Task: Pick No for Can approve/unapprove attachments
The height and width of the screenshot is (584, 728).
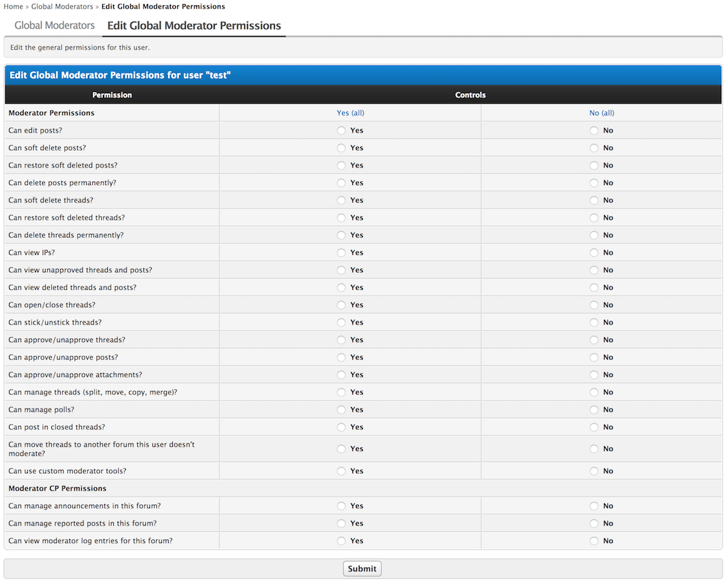Action: click(x=594, y=375)
